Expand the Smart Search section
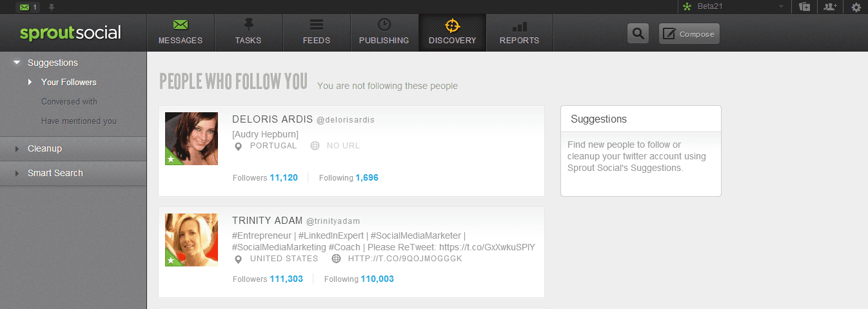Viewport: 868px width, 309px height. coord(74,174)
